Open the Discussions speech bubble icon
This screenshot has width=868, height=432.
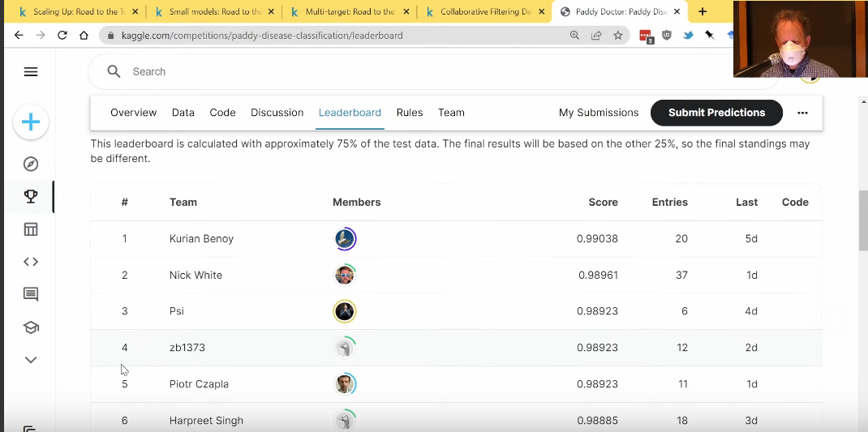point(31,294)
